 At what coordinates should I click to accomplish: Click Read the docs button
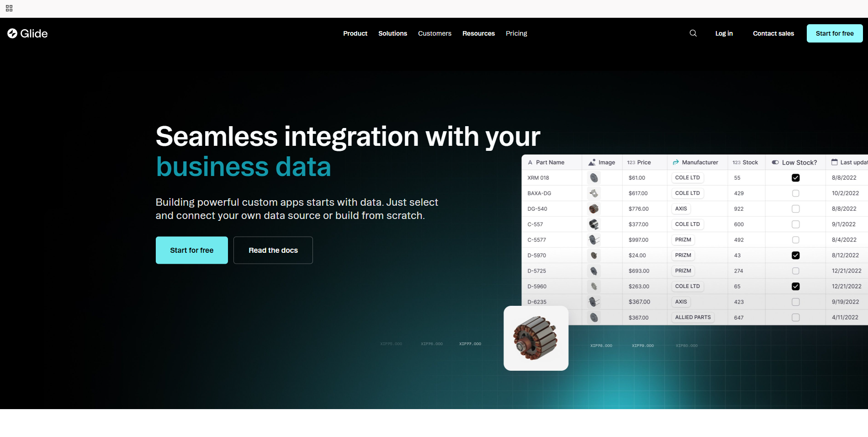tap(273, 250)
